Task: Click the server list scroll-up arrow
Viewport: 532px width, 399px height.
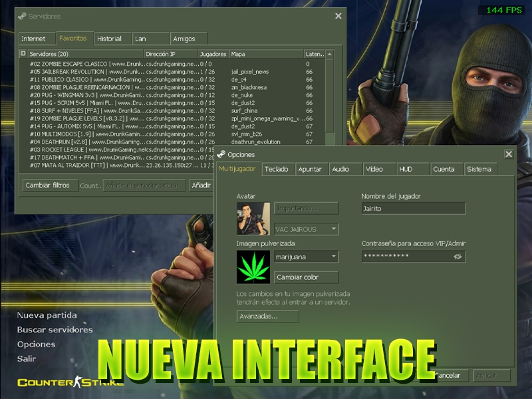Action: [329, 55]
